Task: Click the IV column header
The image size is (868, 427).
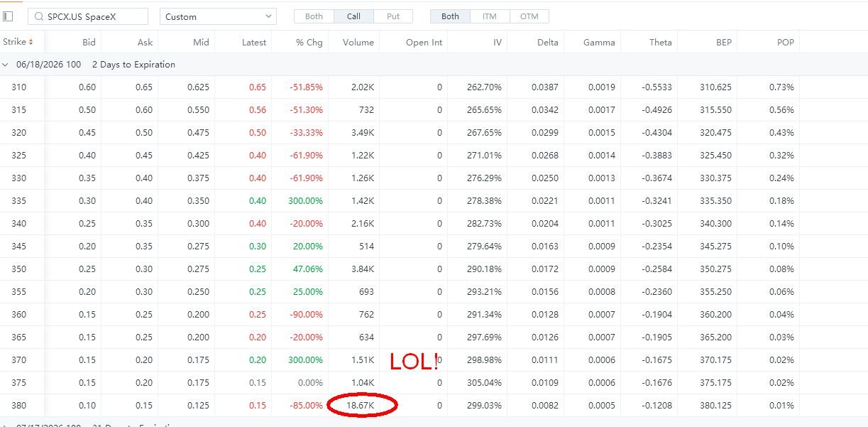Action: click(x=498, y=42)
